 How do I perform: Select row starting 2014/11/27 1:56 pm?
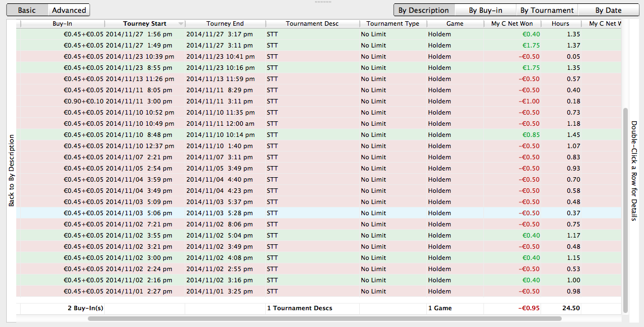click(319, 34)
